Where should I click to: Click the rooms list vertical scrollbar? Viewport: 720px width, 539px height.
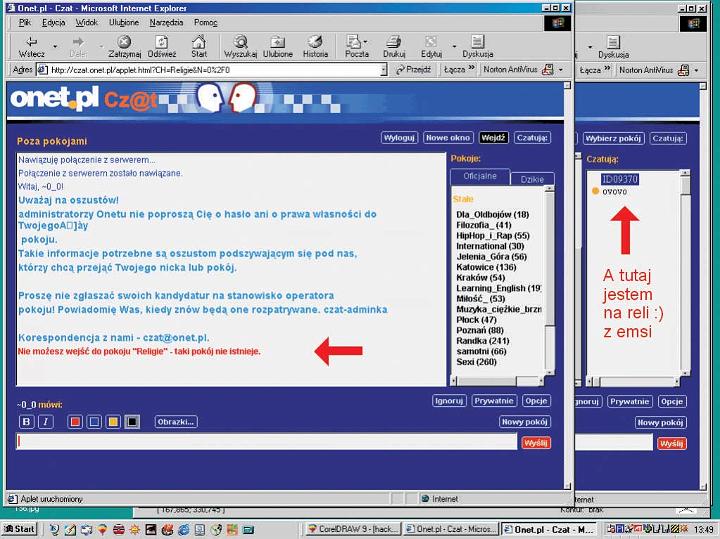click(549, 281)
